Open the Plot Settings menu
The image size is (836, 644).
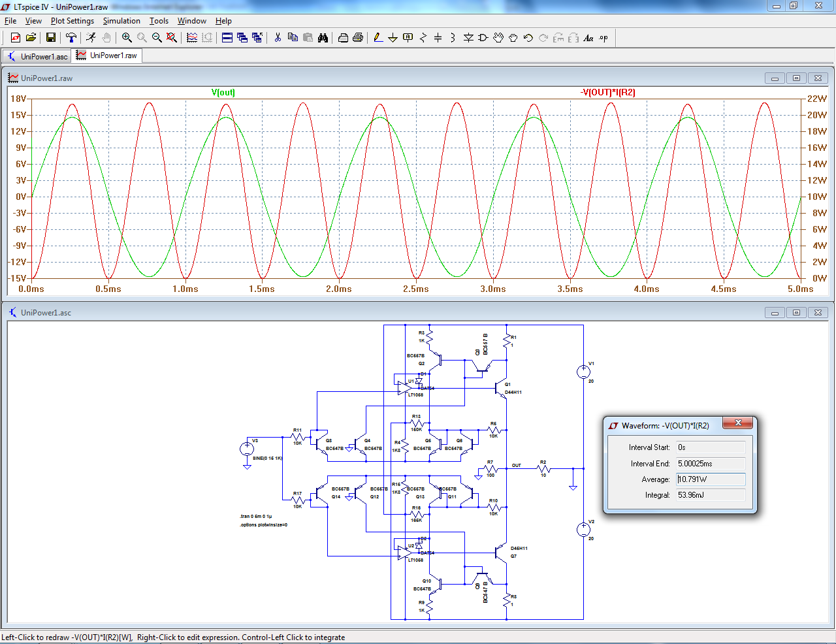point(72,21)
